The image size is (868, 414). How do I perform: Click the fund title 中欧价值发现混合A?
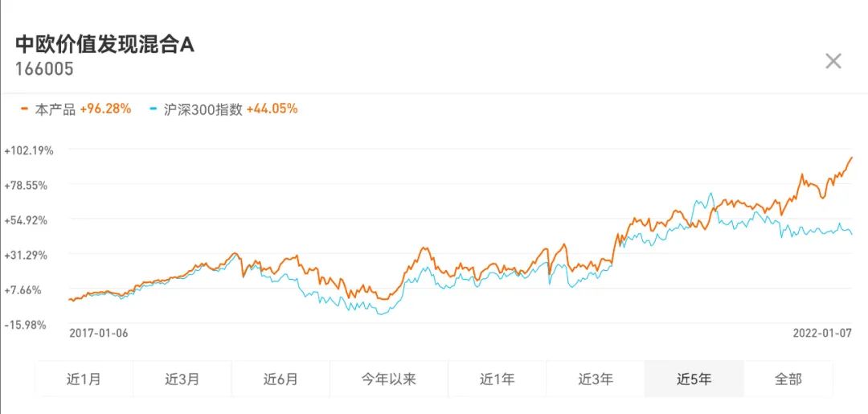click(x=104, y=44)
